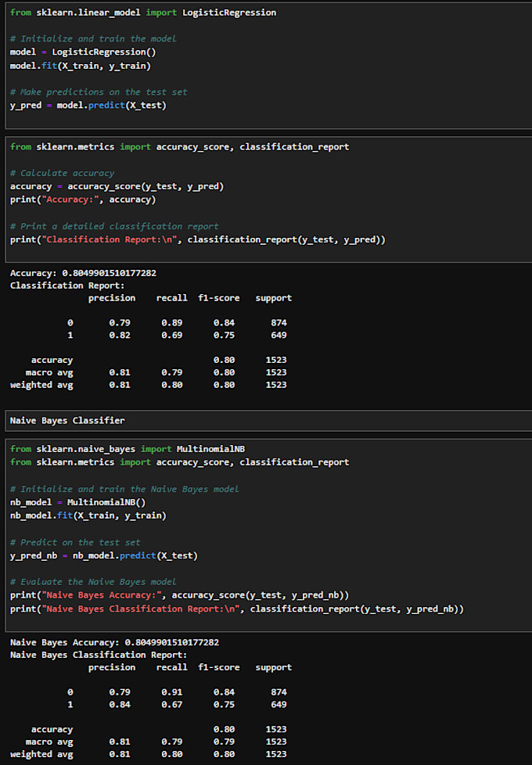Click the first 'Accuracy: 0.8049901510177282' output line
This screenshot has width=532, height=765.
(x=83, y=273)
